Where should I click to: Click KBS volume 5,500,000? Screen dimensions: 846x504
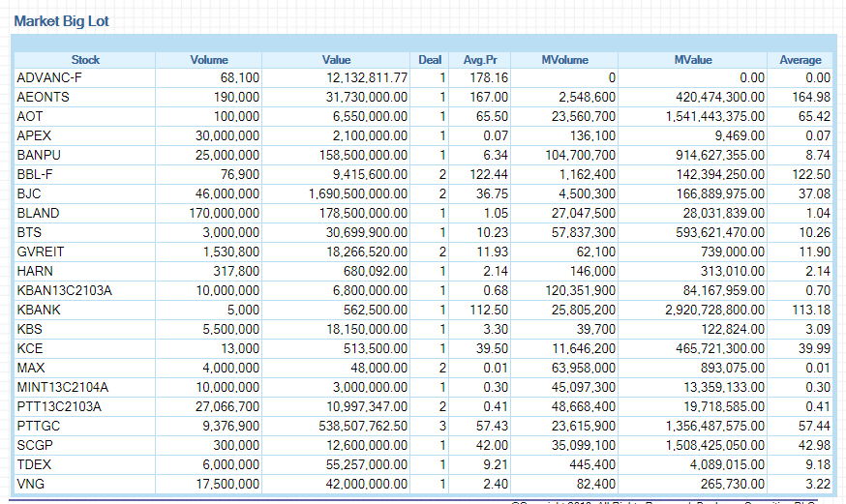coord(231,329)
